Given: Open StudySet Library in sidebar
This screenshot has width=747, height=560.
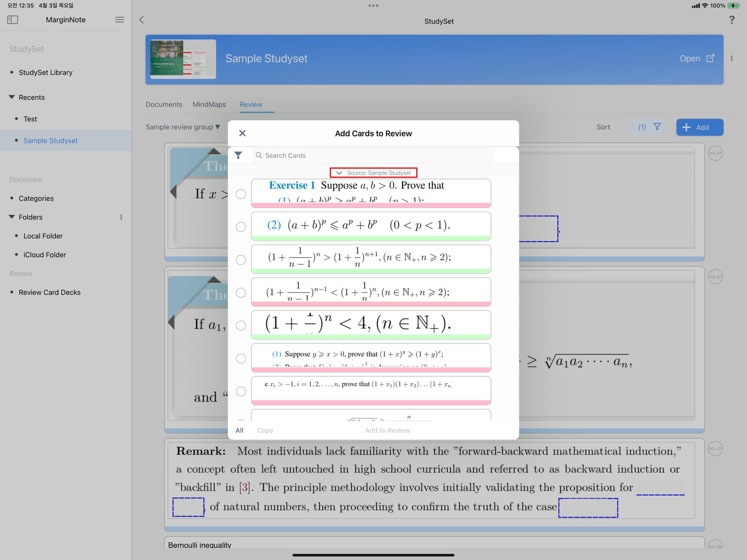Looking at the screenshot, I should tap(46, 72).
